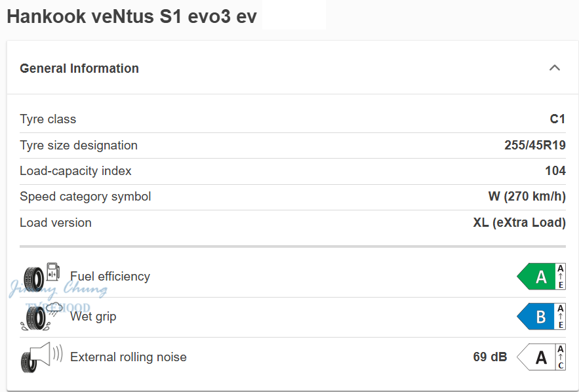Click the A-to-E scale beside fuel efficiency
Screen dimensions: 579x392
point(561,277)
